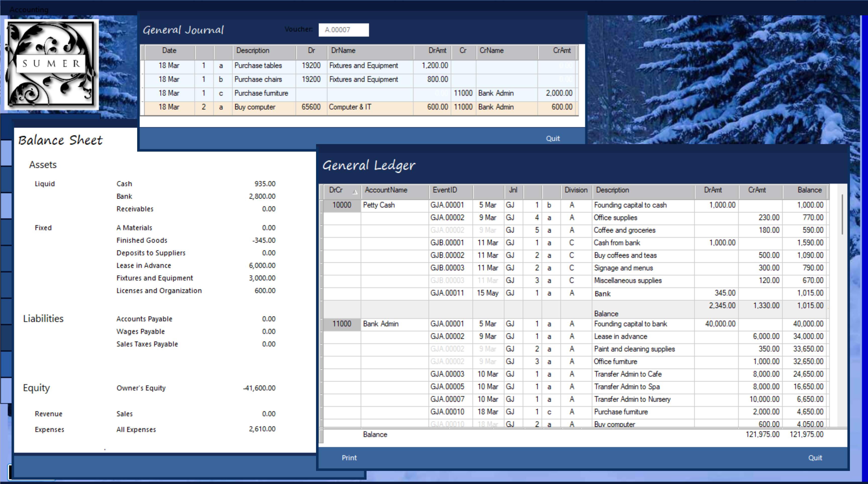Click the Accounting title bar label
Screen dimensions: 868x484
point(29,10)
